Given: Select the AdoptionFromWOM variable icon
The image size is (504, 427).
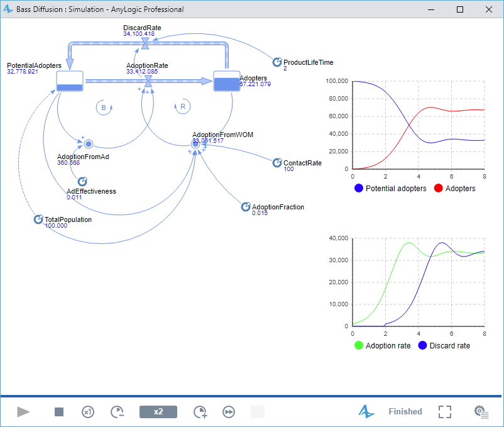Looking at the screenshot, I should 195,144.
